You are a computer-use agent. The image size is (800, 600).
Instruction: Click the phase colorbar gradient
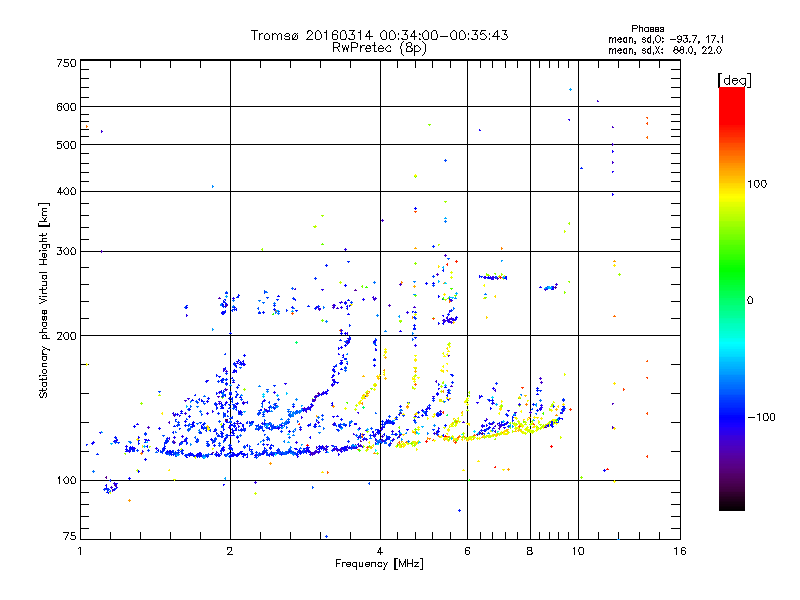click(x=732, y=299)
